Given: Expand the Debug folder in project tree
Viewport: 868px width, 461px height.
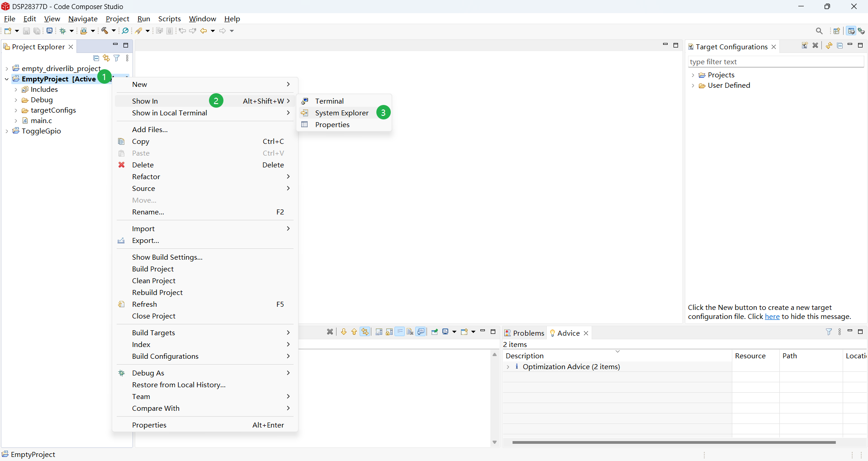Looking at the screenshot, I should (16, 100).
